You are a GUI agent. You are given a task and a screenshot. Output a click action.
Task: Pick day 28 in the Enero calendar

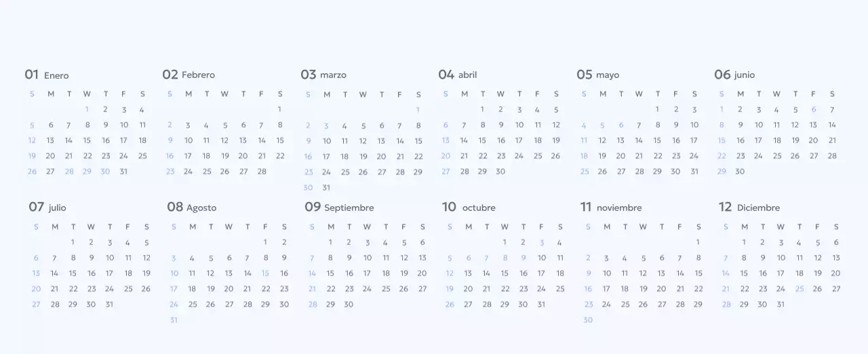(69, 172)
